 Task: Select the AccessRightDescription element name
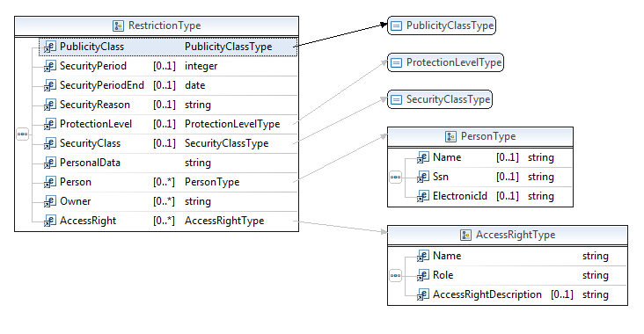click(x=487, y=294)
